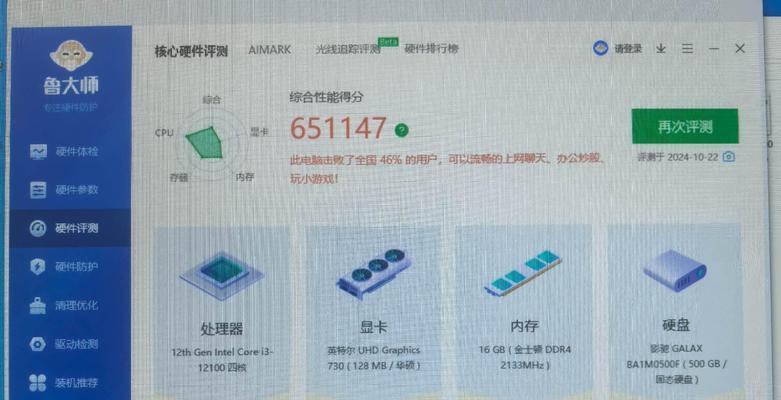Click the 显卡 label on radar chart

pos(260,132)
